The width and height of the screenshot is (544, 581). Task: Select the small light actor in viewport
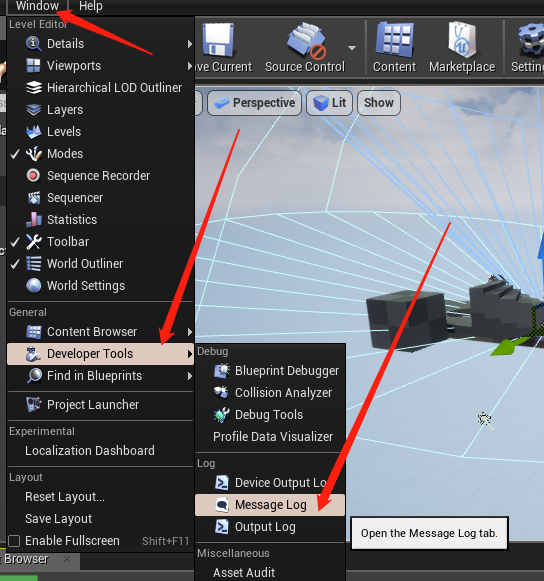(485, 420)
